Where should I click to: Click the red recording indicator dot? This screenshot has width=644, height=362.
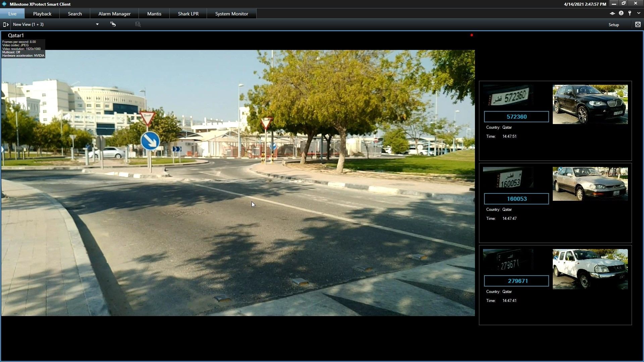pyautogui.click(x=472, y=35)
